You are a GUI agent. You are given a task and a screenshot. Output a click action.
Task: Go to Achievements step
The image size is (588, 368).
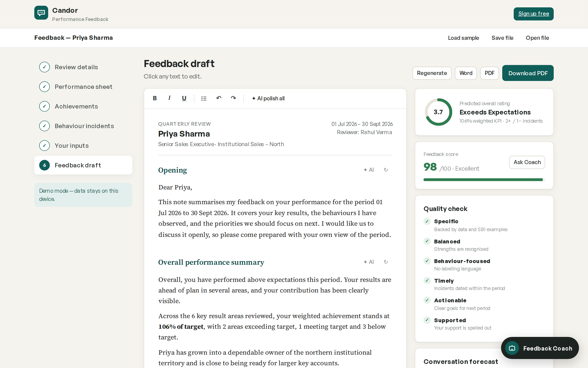coord(83,106)
